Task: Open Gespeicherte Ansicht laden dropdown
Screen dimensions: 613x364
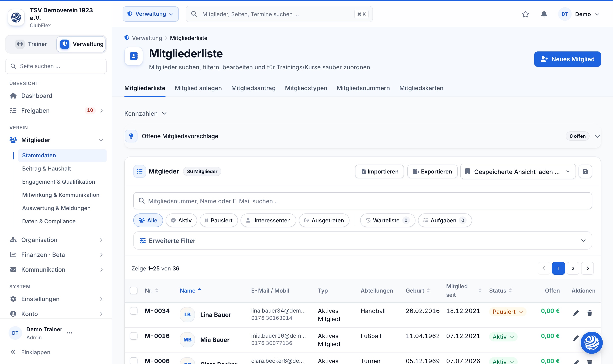Action: (518, 171)
